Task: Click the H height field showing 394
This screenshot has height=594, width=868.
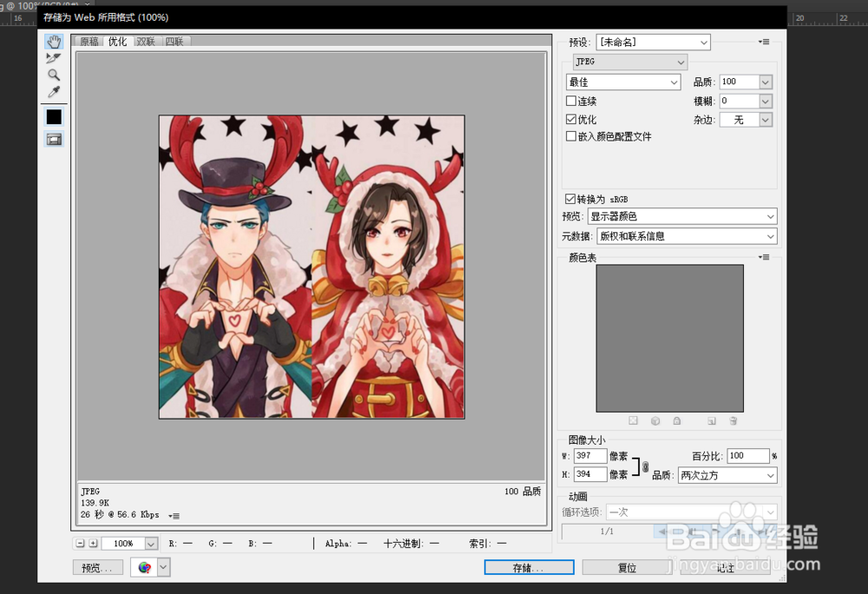Action: pos(590,474)
